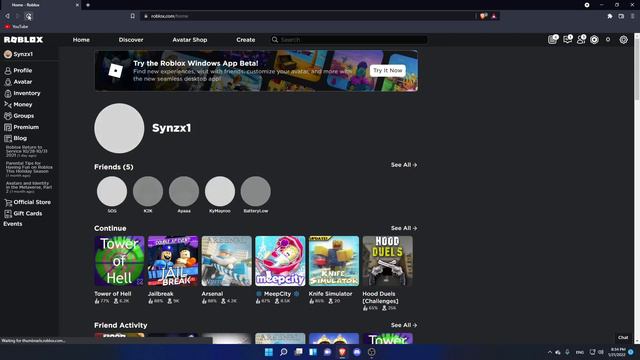Screen dimensions: 640x360
Task: Open the Hood Duels game thumbnail
Action: point(388,261)
